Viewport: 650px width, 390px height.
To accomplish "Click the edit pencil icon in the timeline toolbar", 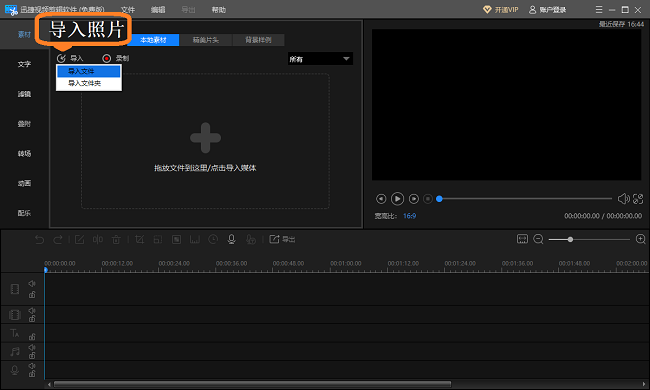I will (x=79, y=240).
